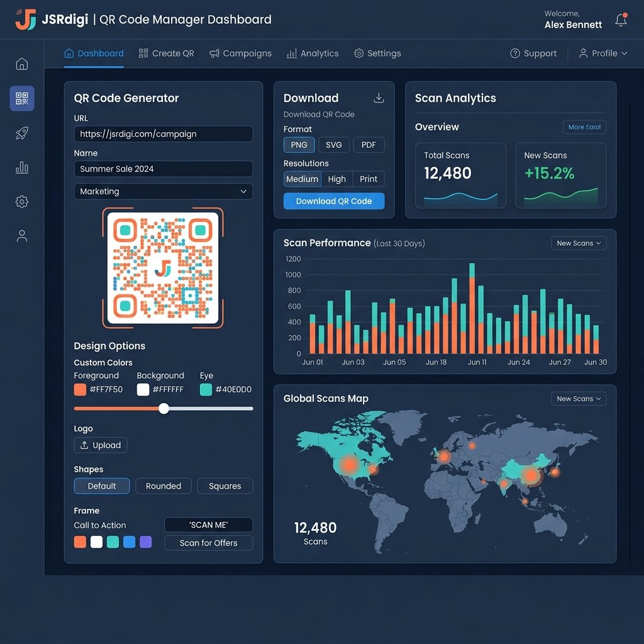The image size is (644, 644).
Task: Click the custom colors slider handle
Action: 164,409
